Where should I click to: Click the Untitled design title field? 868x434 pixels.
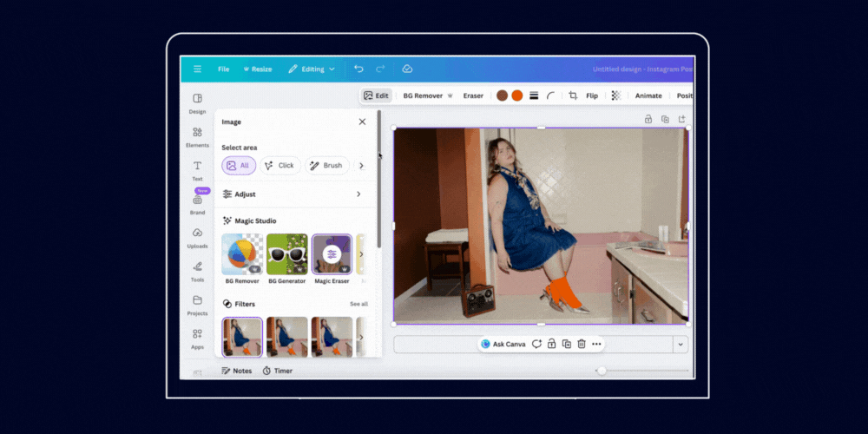pos(642,69)
